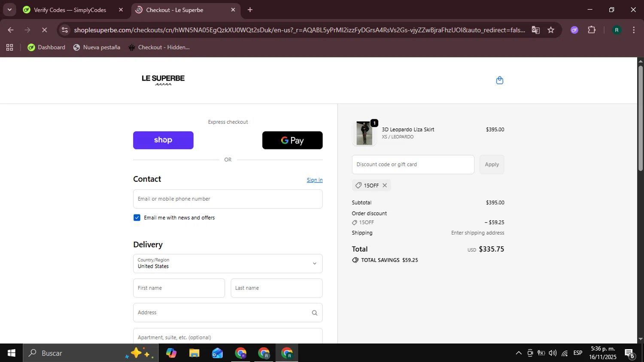Focus the Last name field

pyautogui.click(x=276, y=288)
